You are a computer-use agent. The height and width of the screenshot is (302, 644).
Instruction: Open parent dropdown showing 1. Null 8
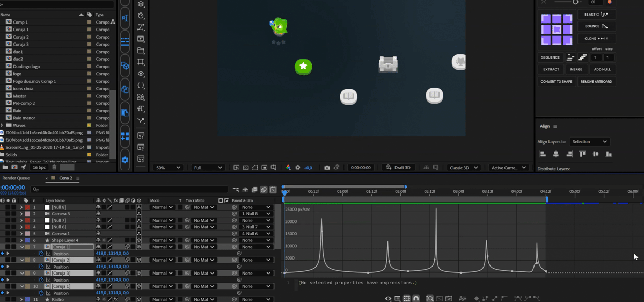pos(257,214)
